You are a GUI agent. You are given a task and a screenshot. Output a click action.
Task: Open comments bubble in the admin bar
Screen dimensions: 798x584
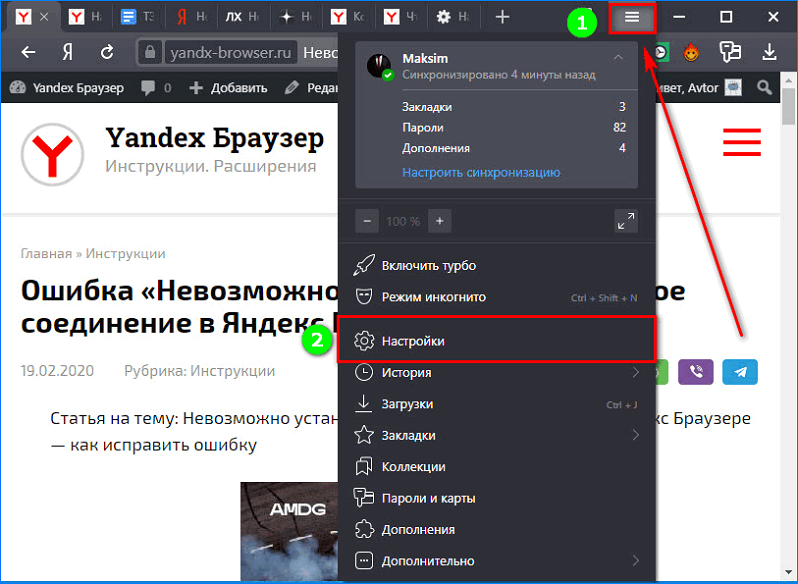pos(156,88)
